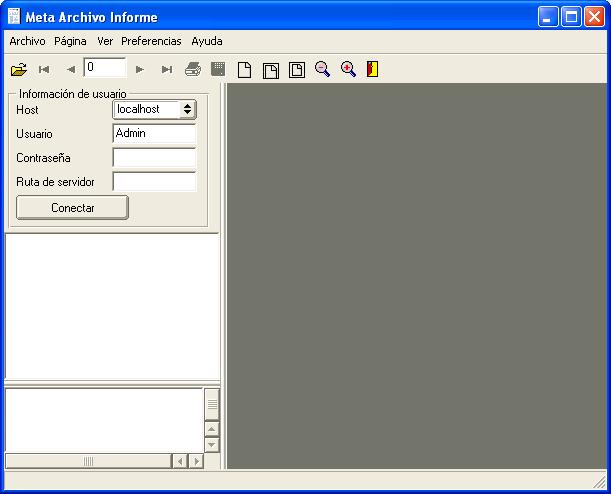Go to the previous page
Viewport: 611px width, 494px height.
tap(70, 70)
